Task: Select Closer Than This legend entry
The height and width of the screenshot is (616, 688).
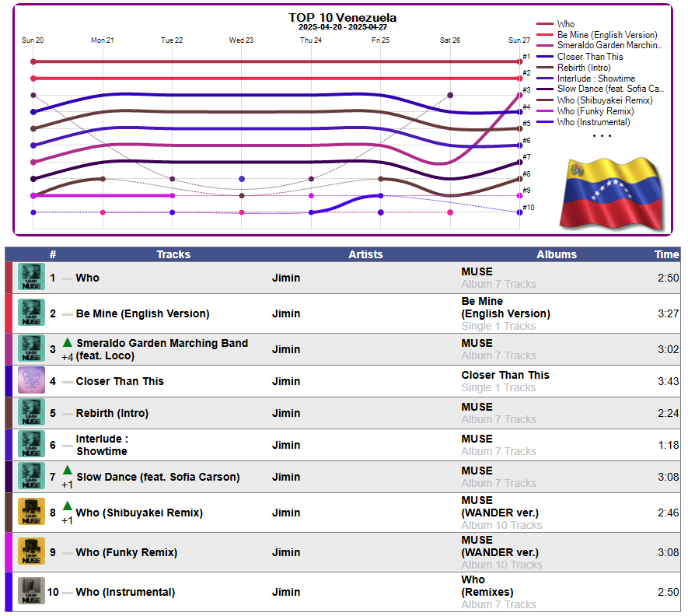Action: tap(580, 57)
